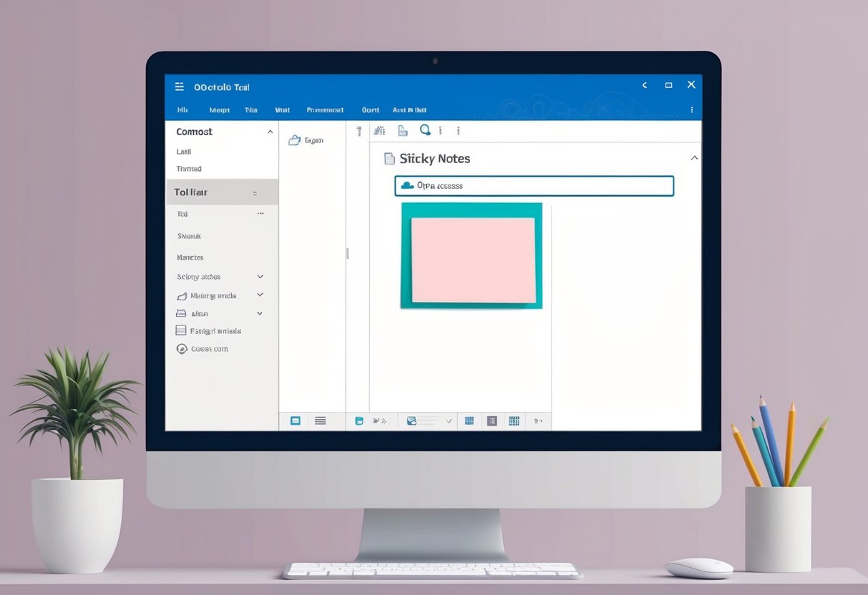Select the calendar grid icon in the bottom bar

point(469,421)
